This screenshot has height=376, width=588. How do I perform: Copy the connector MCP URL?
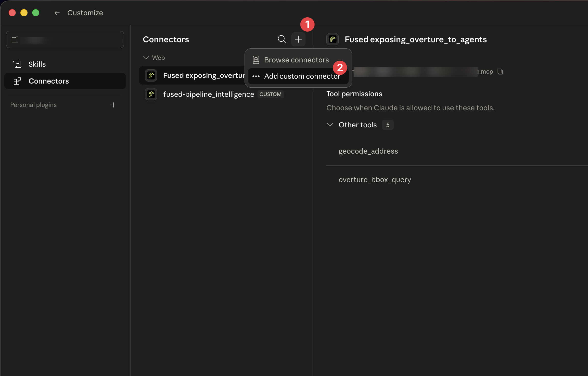[x=500, y=72]
